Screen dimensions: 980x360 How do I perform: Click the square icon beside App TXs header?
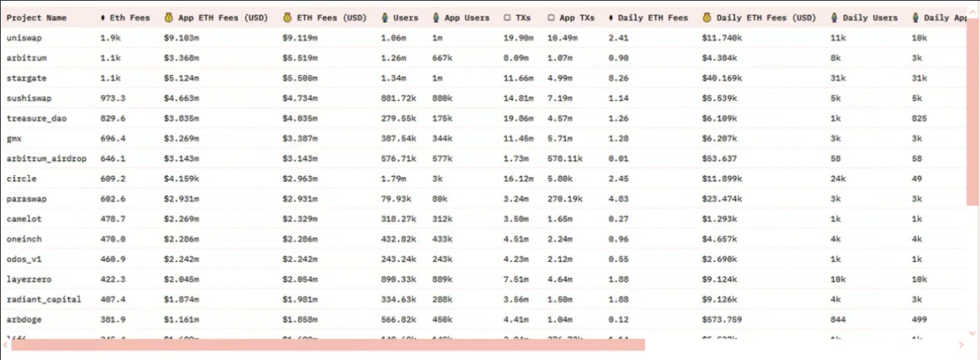coord(551,18)
